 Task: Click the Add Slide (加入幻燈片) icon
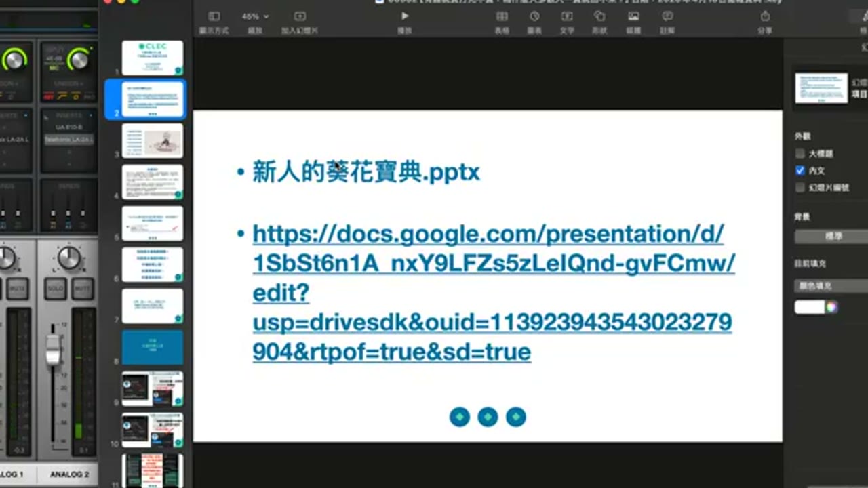click(x=300, y=16)
